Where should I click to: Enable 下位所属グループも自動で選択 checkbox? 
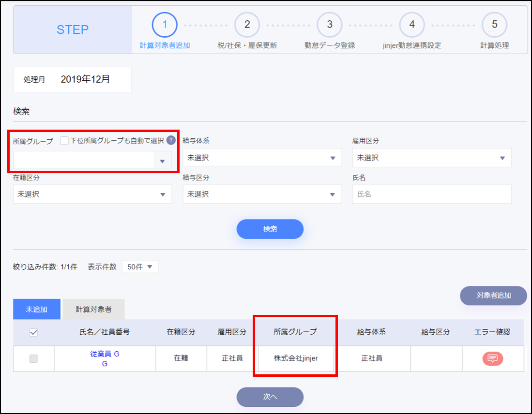(64, 141)
